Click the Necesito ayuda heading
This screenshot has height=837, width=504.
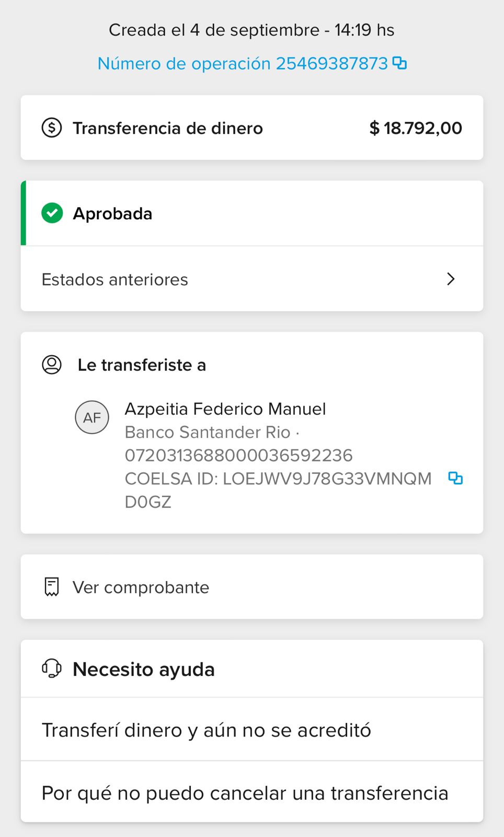click(x=144, y=669)
